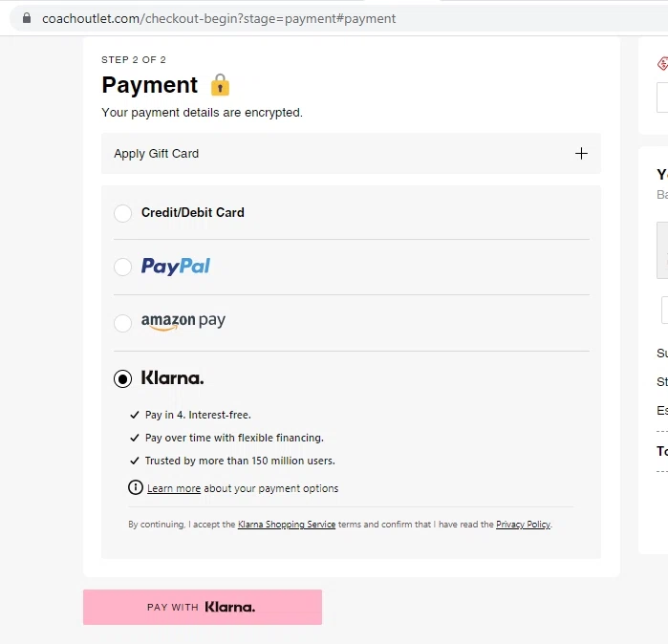Click the coachoutlet.com URL in address bar
The image size is (668, 644).
point(219,18)
